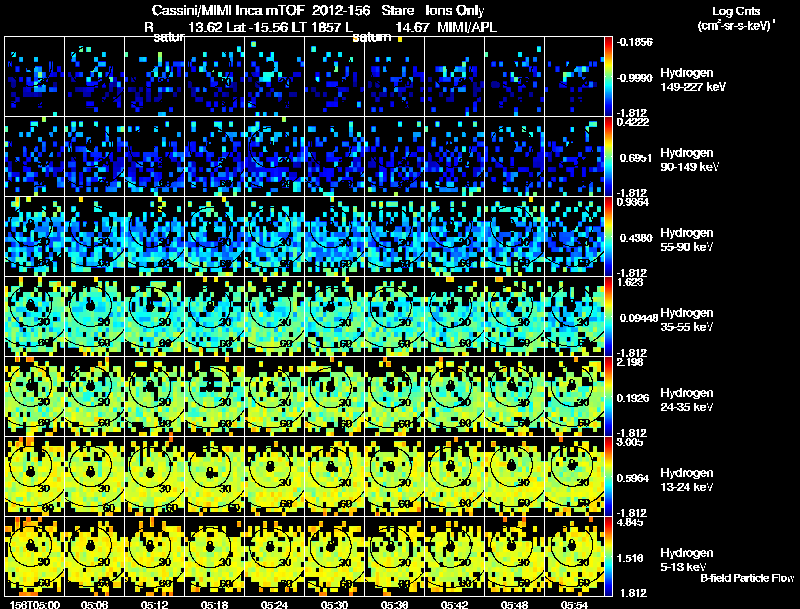
Task: Click the Log Cnts units heading
Action: coord(736,18)
